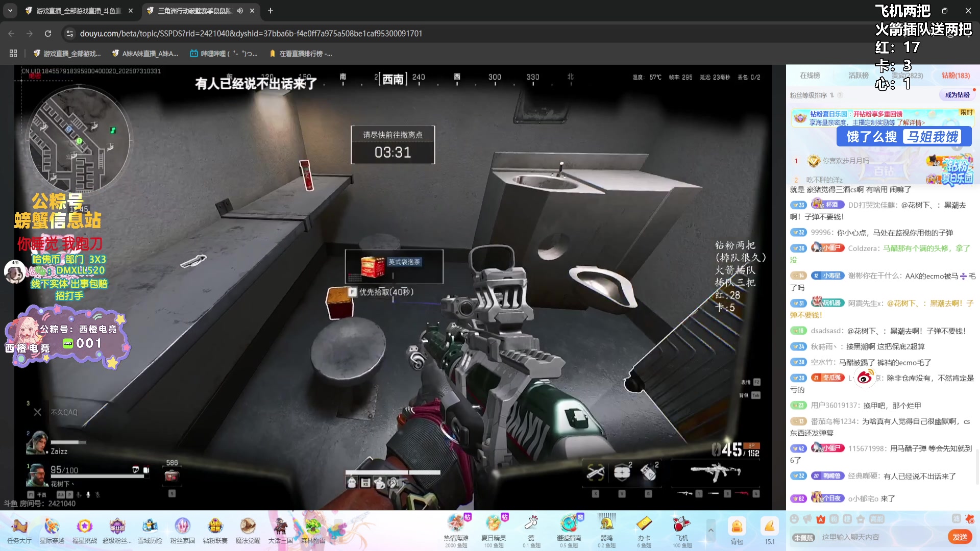The height and width of the screenshot is (551, 980).
Task: Open the 大话三国 horseman activity
Action: point(281,530)
